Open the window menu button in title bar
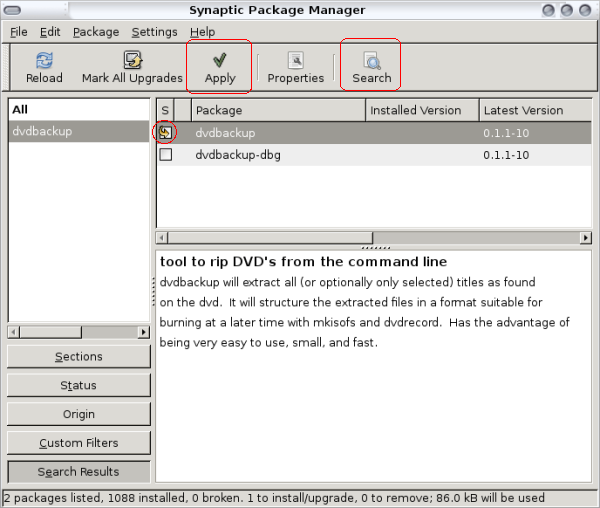 tap(12, 10)
